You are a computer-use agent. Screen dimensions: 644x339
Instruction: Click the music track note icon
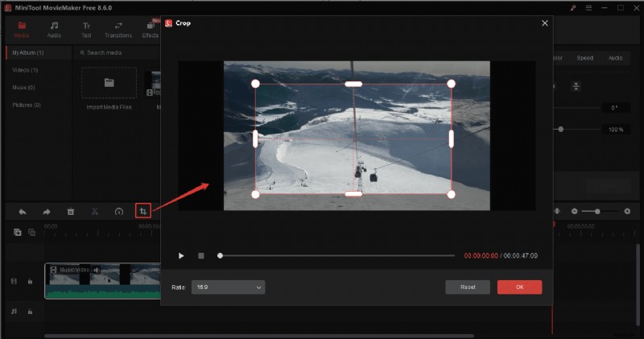point(14,312)
